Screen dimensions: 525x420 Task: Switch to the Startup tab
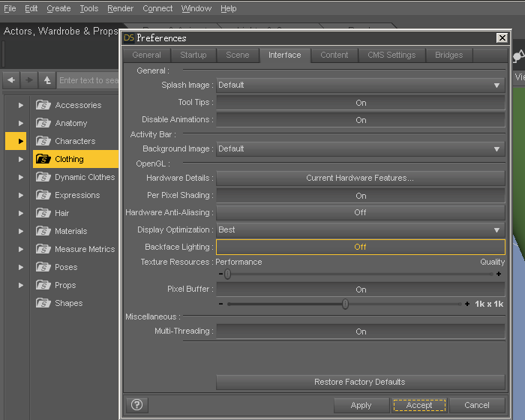193,55
